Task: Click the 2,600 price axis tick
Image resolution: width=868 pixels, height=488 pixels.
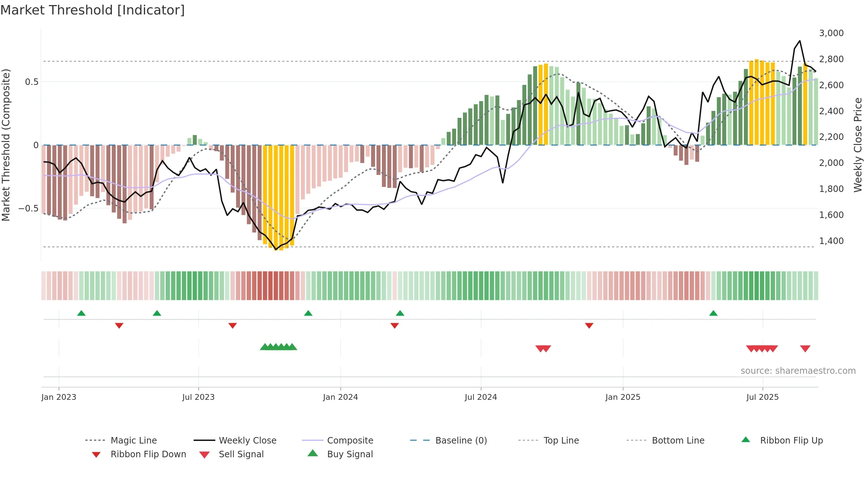Action: [x=831, y=85]
